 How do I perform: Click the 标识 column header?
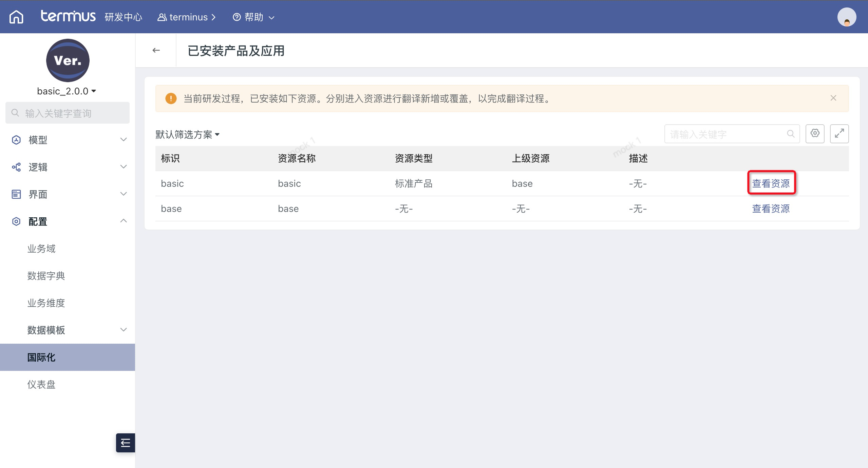[x=170, y=158]
